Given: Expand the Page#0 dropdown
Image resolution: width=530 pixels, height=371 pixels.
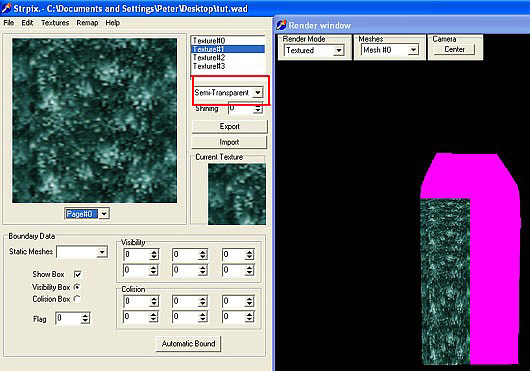Looking at the screenshot, I should (104, 214).
